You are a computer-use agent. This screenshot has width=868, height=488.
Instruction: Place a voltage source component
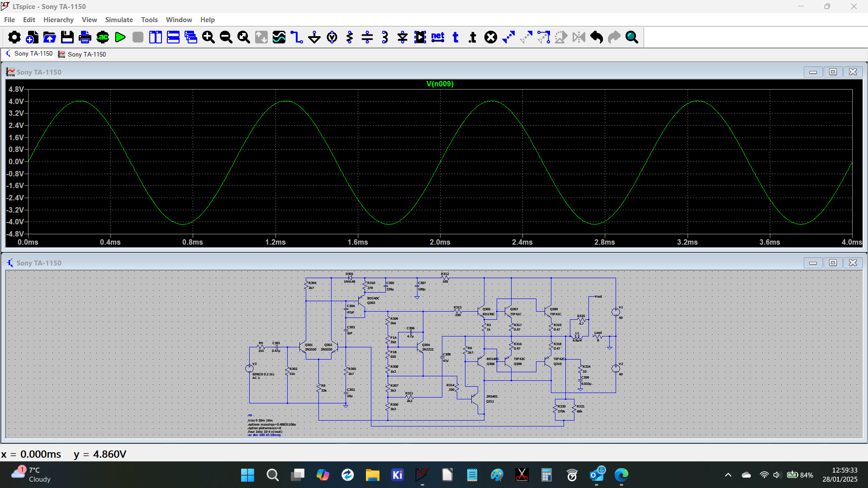point(332,37)
